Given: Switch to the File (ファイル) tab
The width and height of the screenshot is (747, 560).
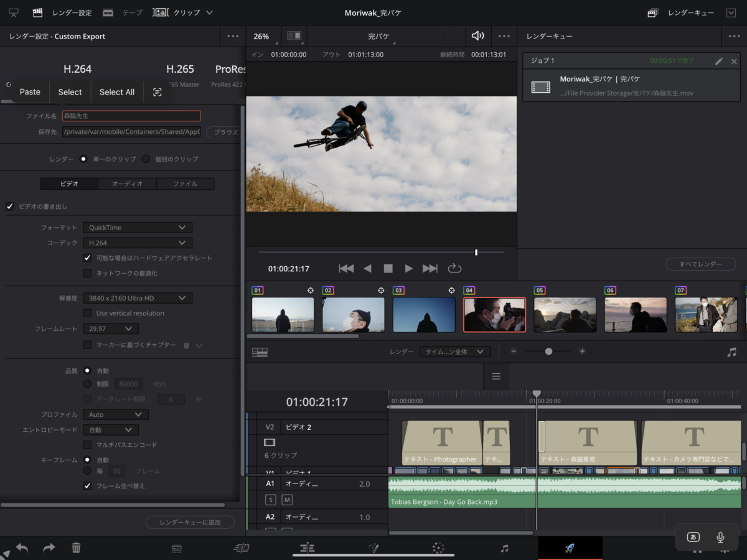Looking at the screenshot, I should tap(185, 184).
